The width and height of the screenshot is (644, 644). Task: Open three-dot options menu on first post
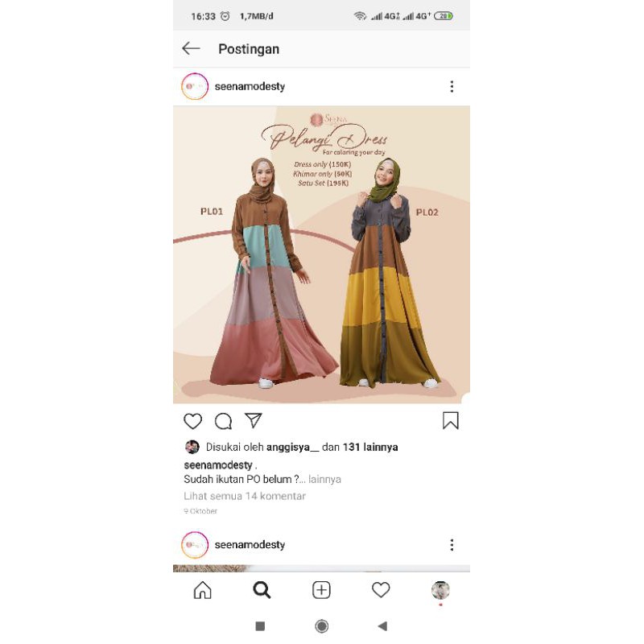pyautogui.click(x=452, y=86)
